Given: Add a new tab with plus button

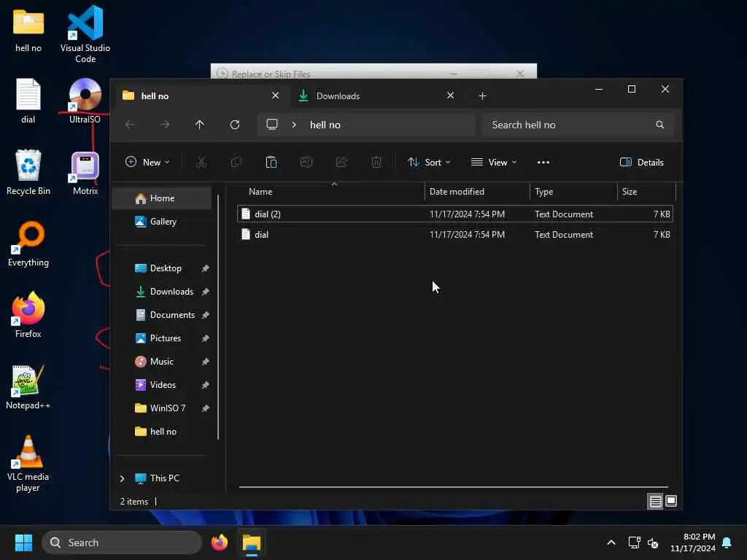Looking at the screenshot, I should tap(482, 96).
